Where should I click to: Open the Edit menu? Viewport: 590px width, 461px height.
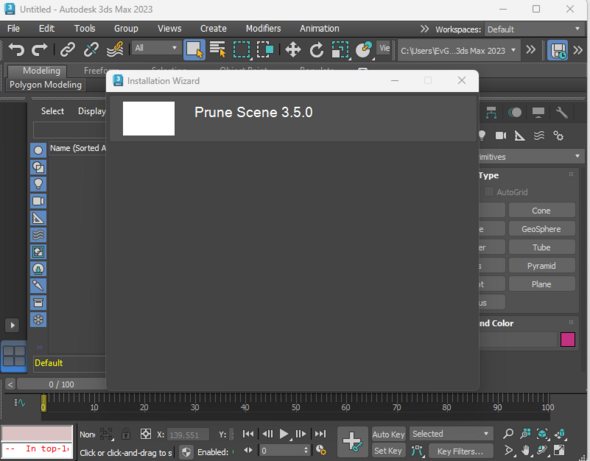click(47, 29)
